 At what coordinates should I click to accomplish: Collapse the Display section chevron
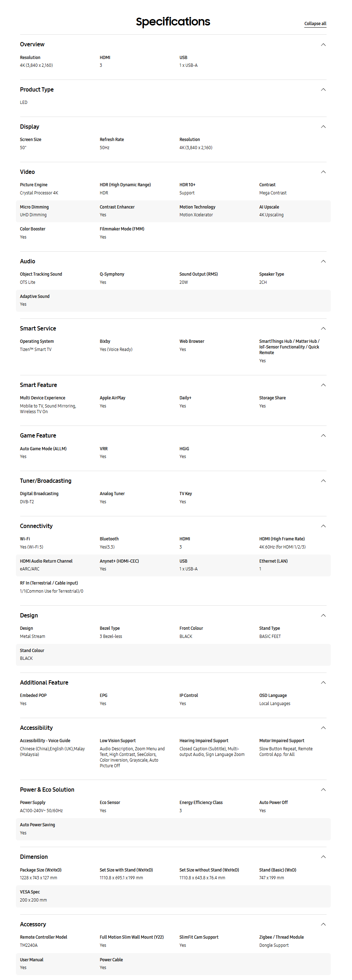(323, 127)
